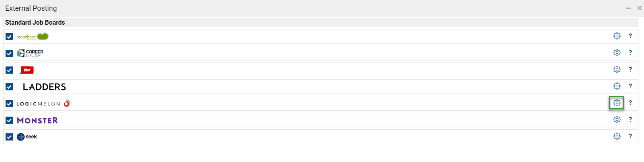Image resolution: width=644 pixels, height=162 pixels.
Task: Close the External Posting panel
Action: click(x=640, y=8)
